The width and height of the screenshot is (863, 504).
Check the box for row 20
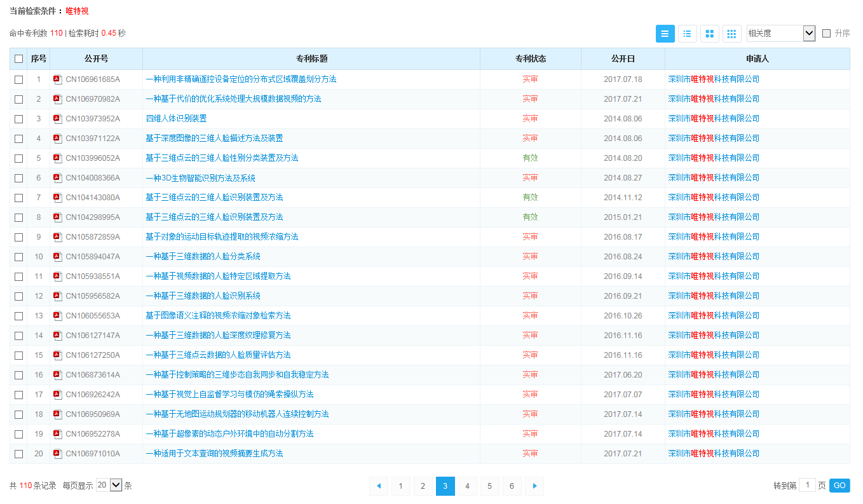19,454
